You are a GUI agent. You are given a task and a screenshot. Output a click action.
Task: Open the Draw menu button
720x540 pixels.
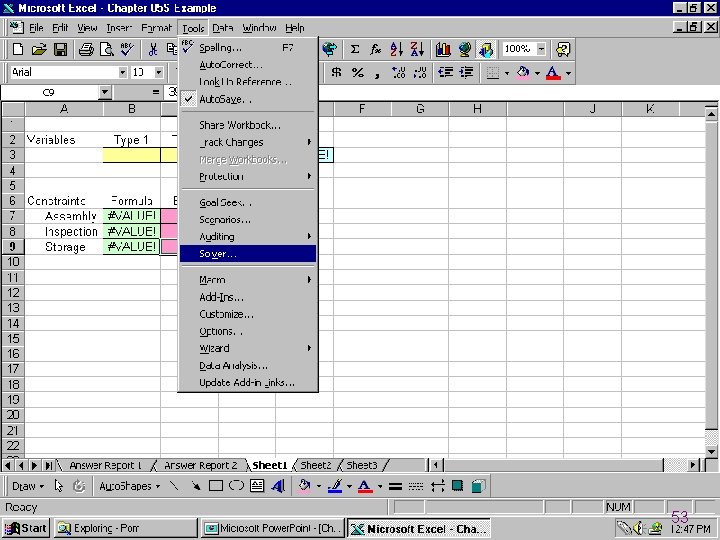click(28, 486)
